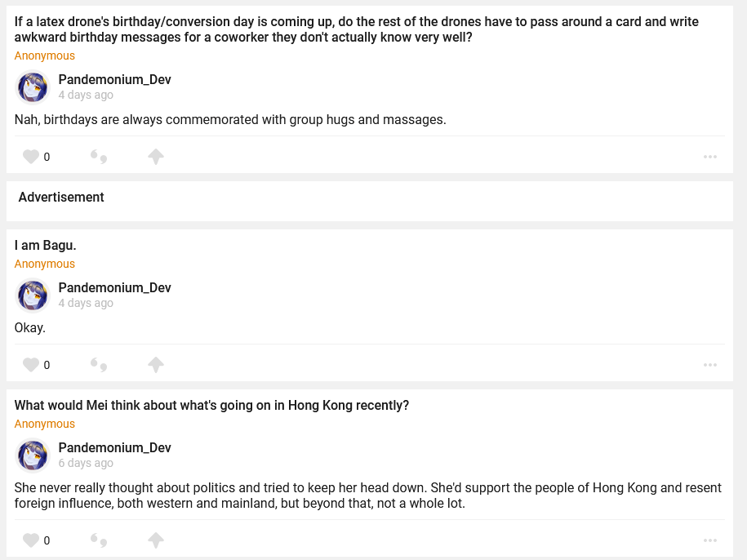Open Pandemonium_Dev profile from the birthday answer

tap(114, 79)
